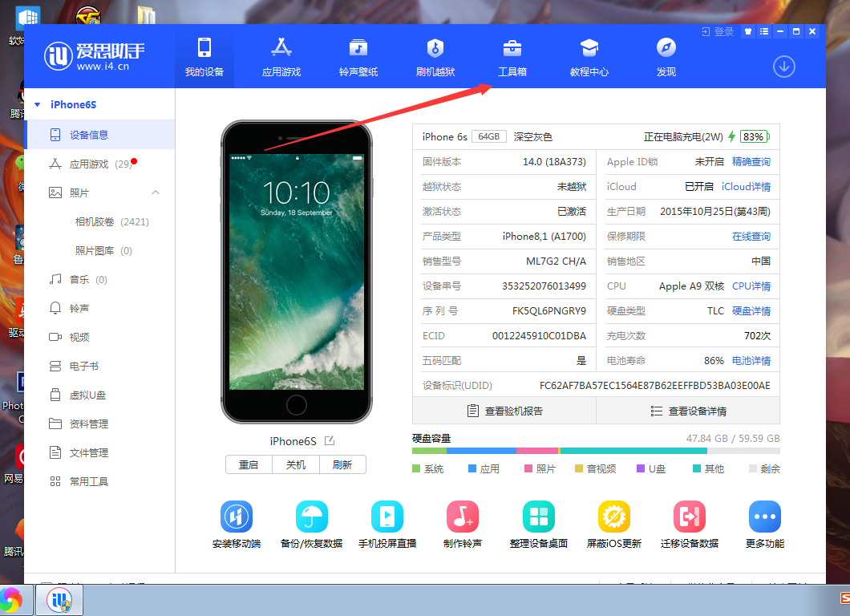
Task: Click the iPhone lock screen preview image
Action: (x=297, y=272)
